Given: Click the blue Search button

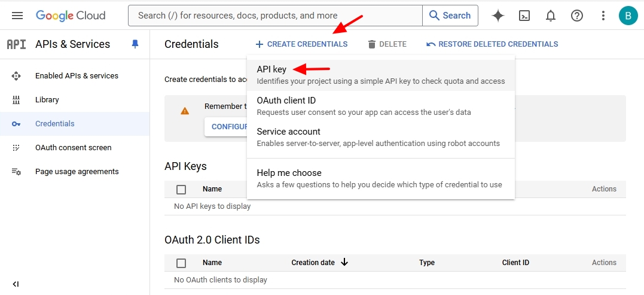Looking at the screenshot, I should pos(450,16).
